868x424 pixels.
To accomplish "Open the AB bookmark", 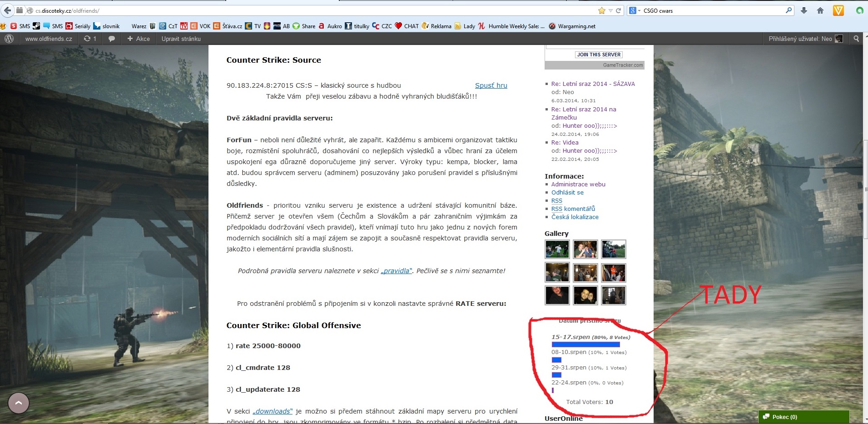I will pyautogui.click(x=282, y=26).
